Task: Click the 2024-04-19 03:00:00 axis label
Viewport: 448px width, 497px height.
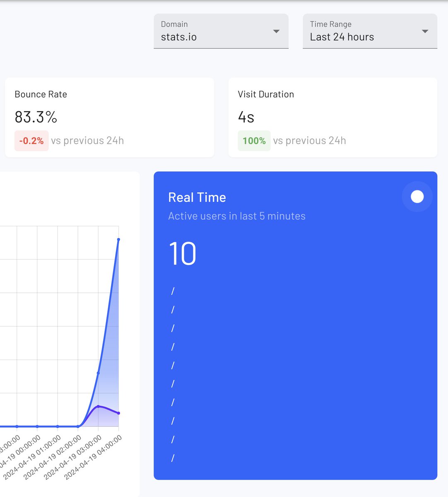Action: 73,458
